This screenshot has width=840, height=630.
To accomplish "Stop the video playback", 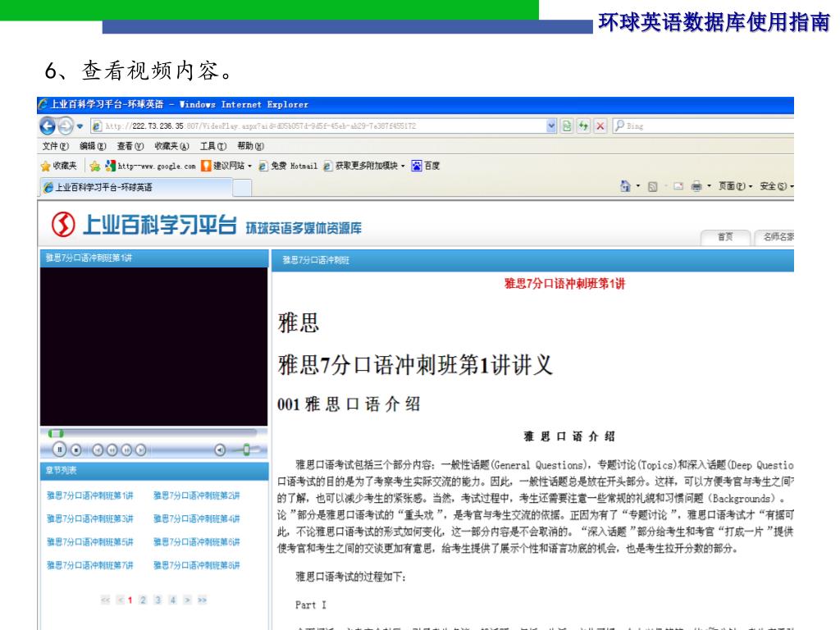I will tap(76, 450).
